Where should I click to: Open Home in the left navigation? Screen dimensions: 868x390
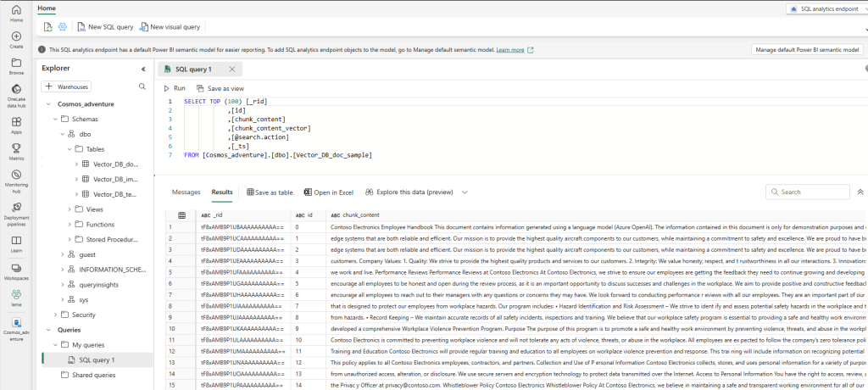(x=16, y=14)
